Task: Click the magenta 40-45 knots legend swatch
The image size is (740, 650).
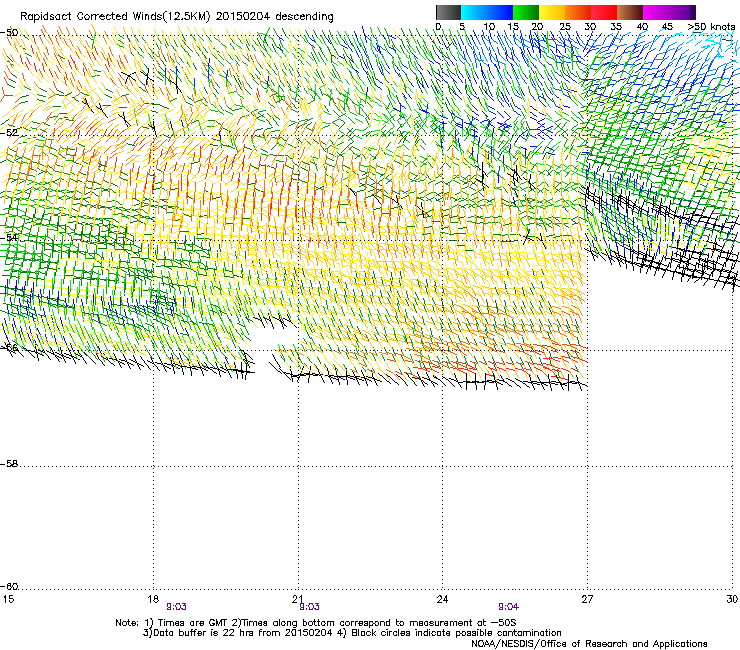Action: tap(656, 12)
